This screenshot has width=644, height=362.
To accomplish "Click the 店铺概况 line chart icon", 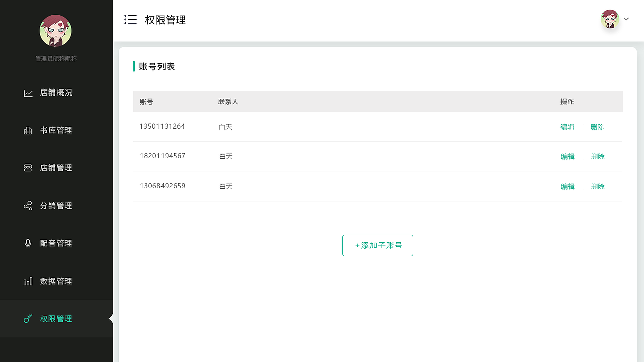I will (x=28, y=93).
